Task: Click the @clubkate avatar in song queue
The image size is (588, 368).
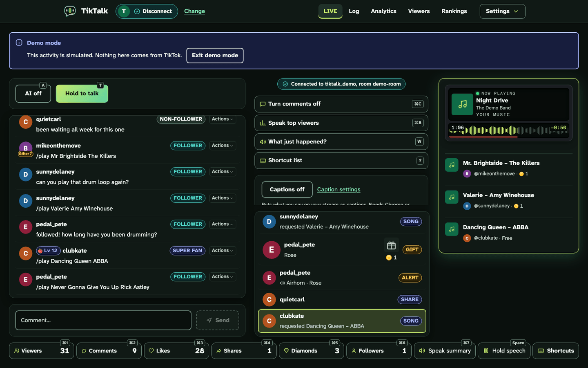Action: pyautogui.click(x=467, y=238)
